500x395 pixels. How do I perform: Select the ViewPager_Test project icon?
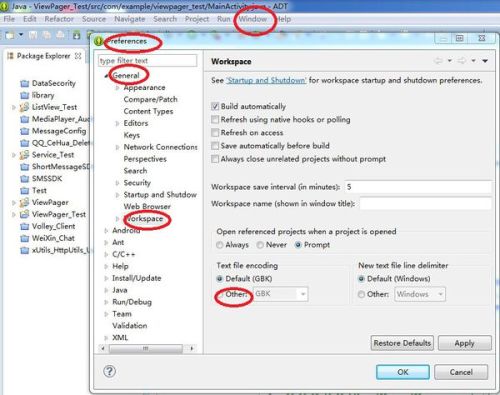pyautogui.click(x=24, y=214)
